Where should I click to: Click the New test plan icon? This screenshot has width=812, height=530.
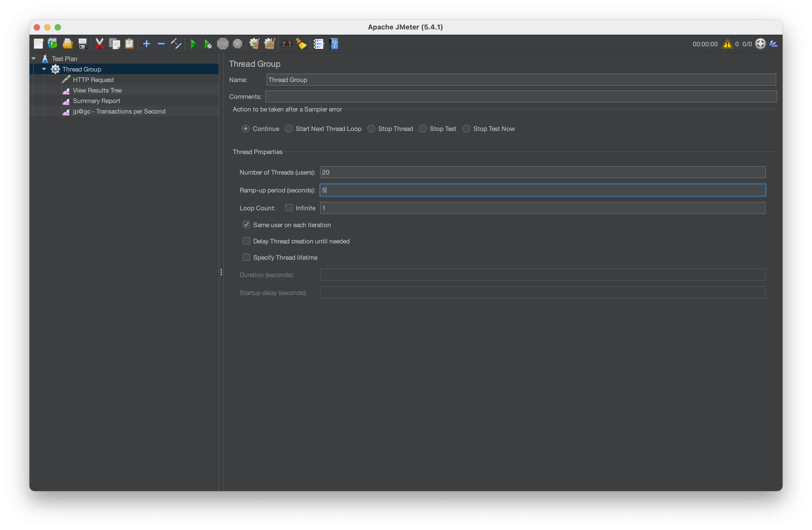[x=38, y=44]
